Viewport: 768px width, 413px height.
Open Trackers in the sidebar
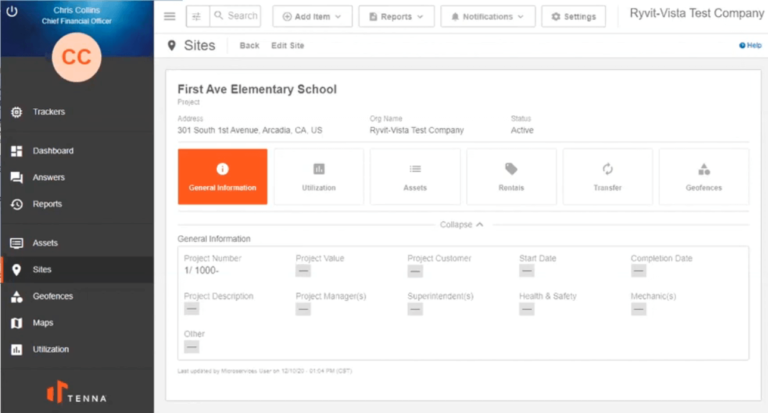pos(48,112)
